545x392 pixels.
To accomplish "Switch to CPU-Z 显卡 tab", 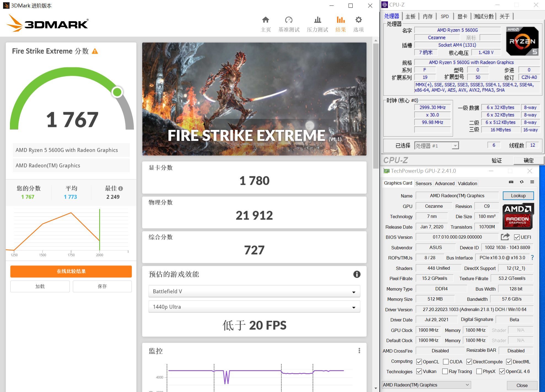I will click(x=462, y=17).
